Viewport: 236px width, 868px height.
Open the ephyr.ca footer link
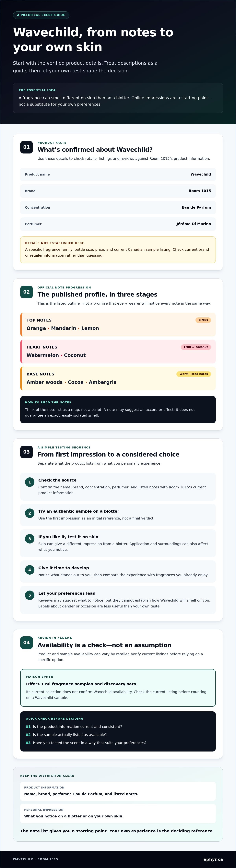[x=213, y=859]
